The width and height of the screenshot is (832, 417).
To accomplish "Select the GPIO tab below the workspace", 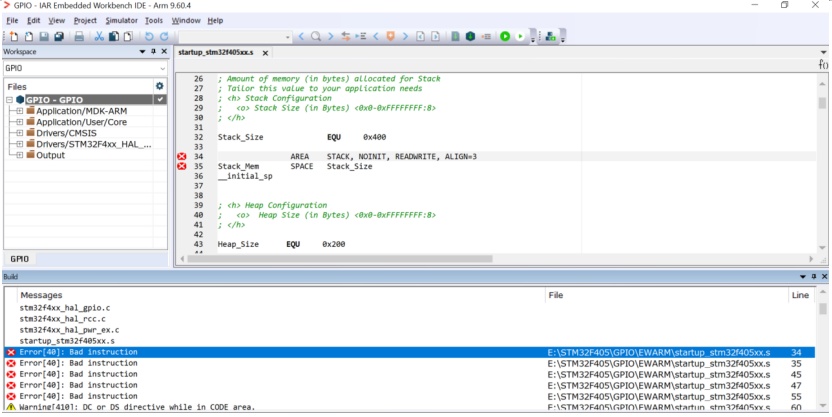I will (20, 259).
